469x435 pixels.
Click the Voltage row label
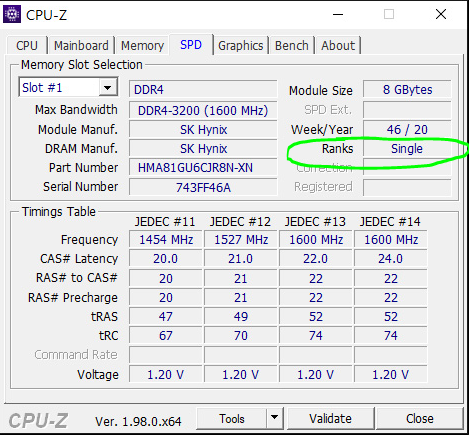98,375
